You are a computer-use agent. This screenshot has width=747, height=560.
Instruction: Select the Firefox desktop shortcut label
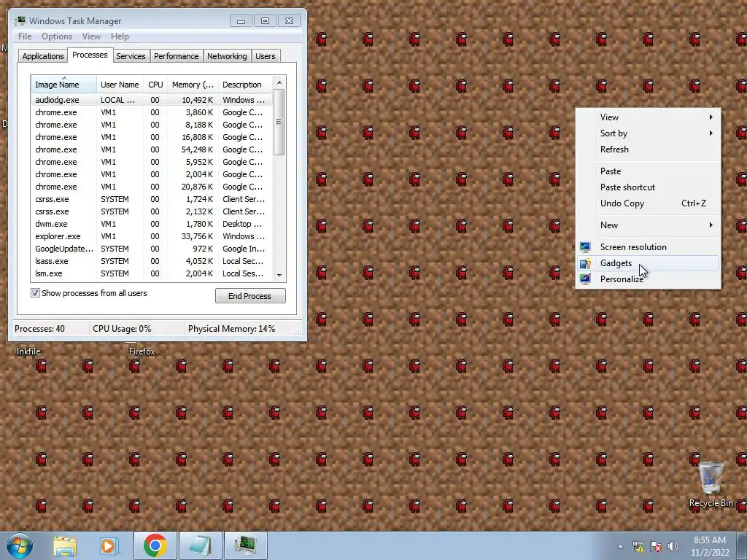(142, 351)
